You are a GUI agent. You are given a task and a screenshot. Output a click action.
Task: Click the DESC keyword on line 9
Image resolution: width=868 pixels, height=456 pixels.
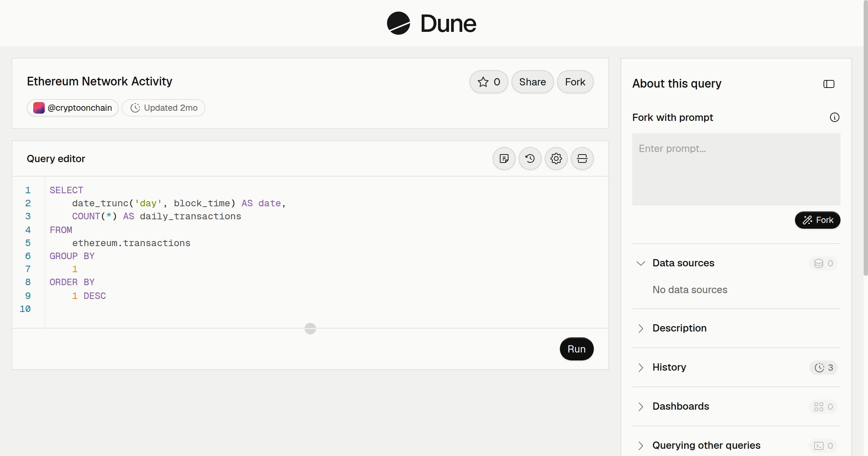[x=95, y=296]
